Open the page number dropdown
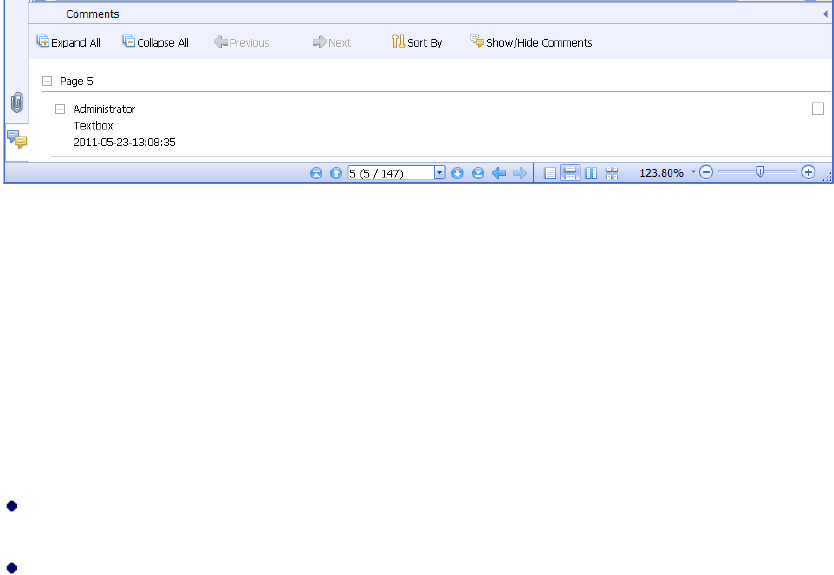The image size is (834, 575). tap(439, 173)
